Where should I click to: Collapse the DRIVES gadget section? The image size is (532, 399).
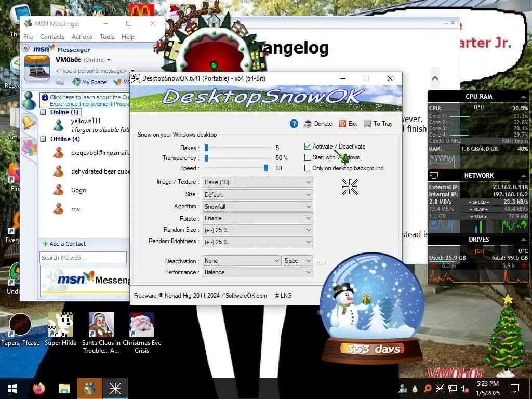pos(523,240)
